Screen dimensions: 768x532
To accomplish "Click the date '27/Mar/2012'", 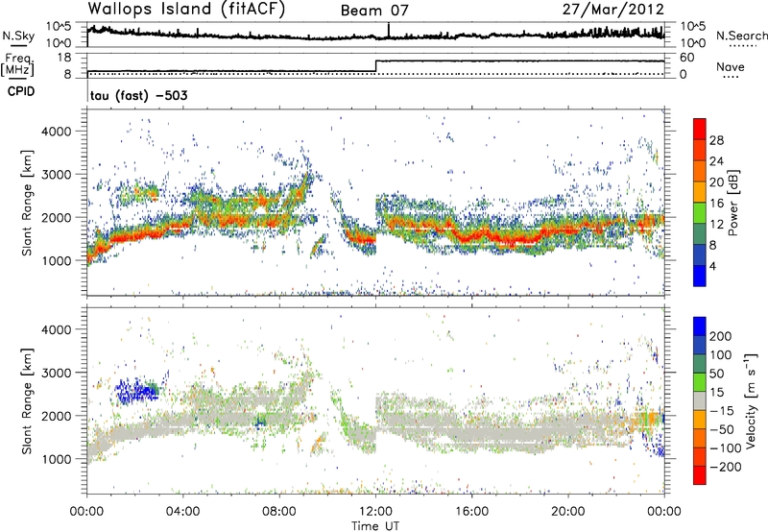I will coord(613,10).
